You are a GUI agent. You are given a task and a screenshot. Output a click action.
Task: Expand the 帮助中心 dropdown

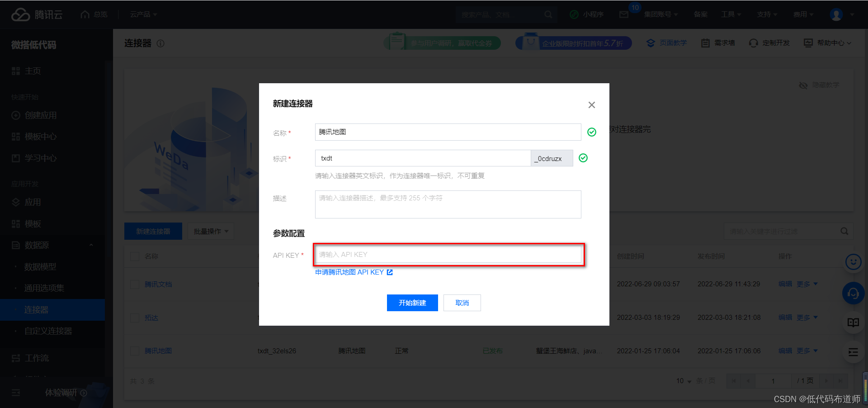[x=827, y=43]
